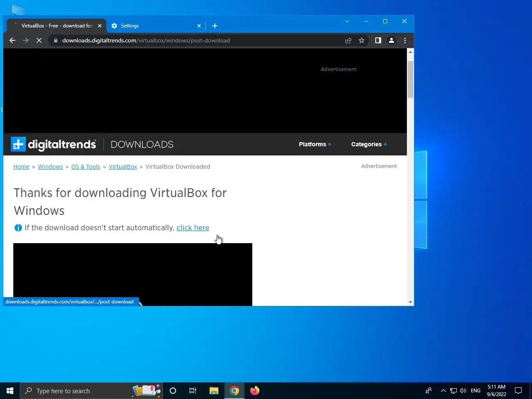The width and height of the screenshot is (532, 399).
Task: Expand the Platforms menu
Action: tap(315, 144)
